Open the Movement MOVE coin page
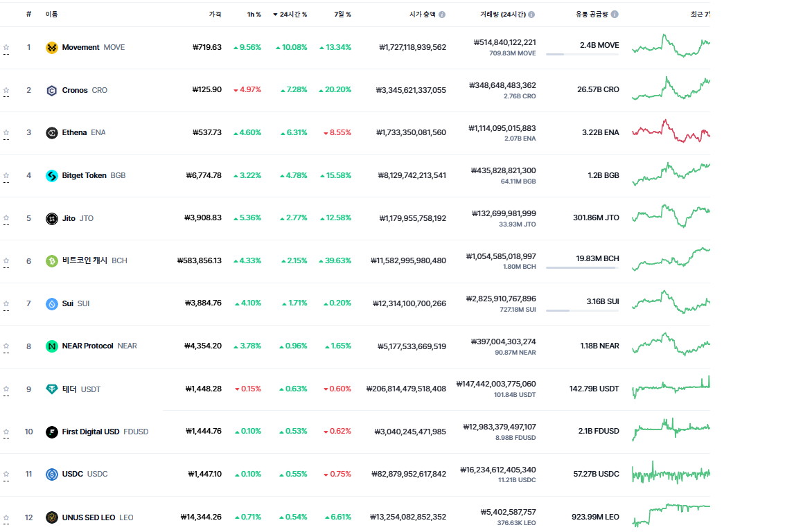 pos(93,48)
